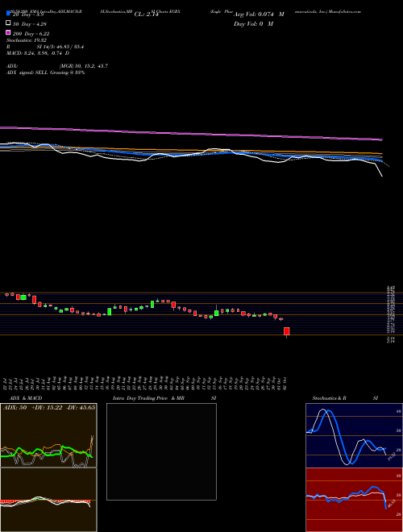Click the magenta 200-day moving average line
Image resolution: width=403 pixels, height=532 pixels.
click(x=191, y=133)
